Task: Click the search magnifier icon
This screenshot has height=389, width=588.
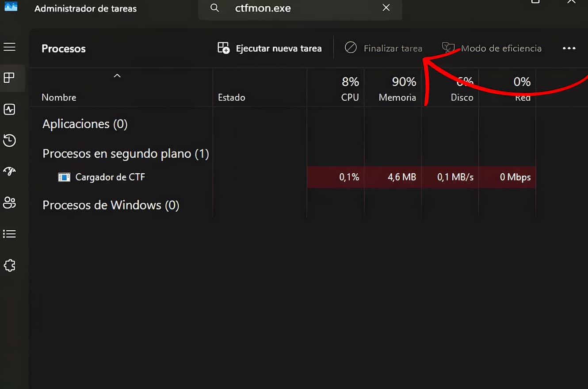Action: (214, 8)
